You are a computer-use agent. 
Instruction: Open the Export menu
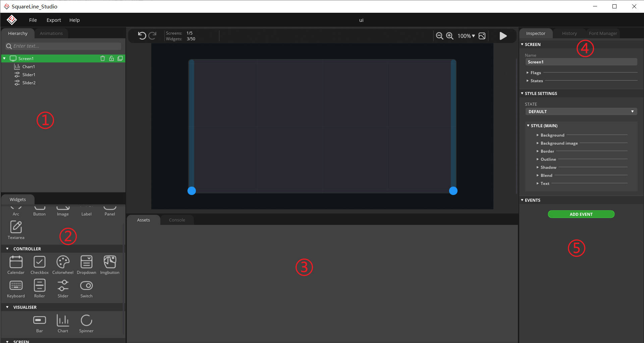pyautogui.click(x=54, y=20)
